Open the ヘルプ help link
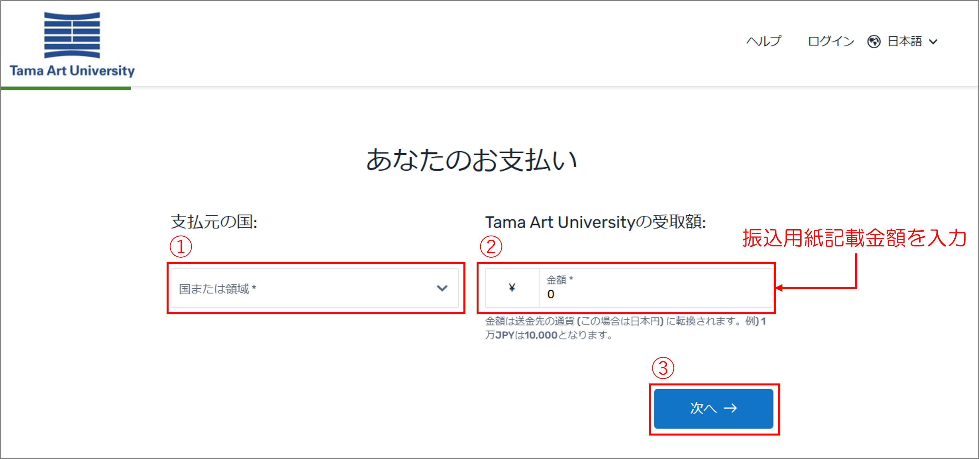The image size is (980, 459). coord(764,41)
